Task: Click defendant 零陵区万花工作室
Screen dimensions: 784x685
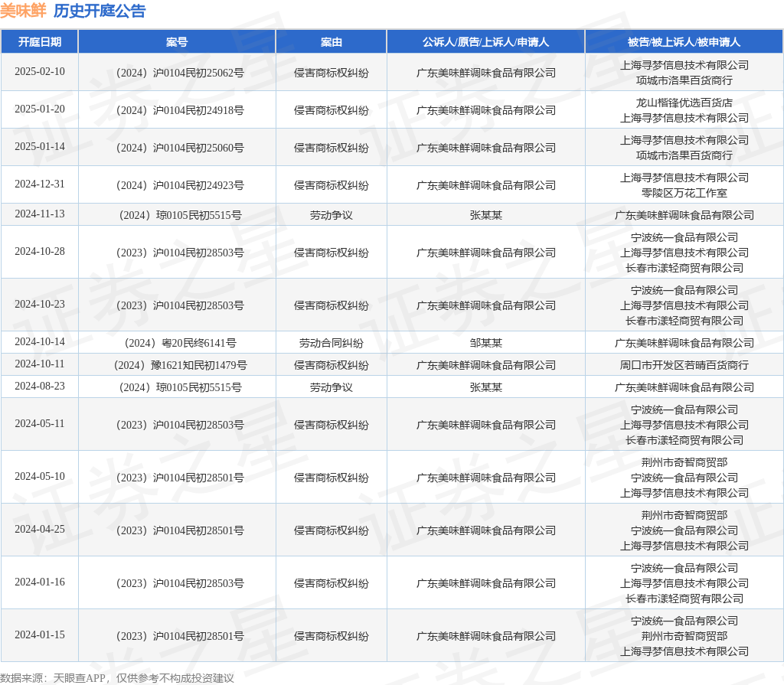Action: (684, 193)
